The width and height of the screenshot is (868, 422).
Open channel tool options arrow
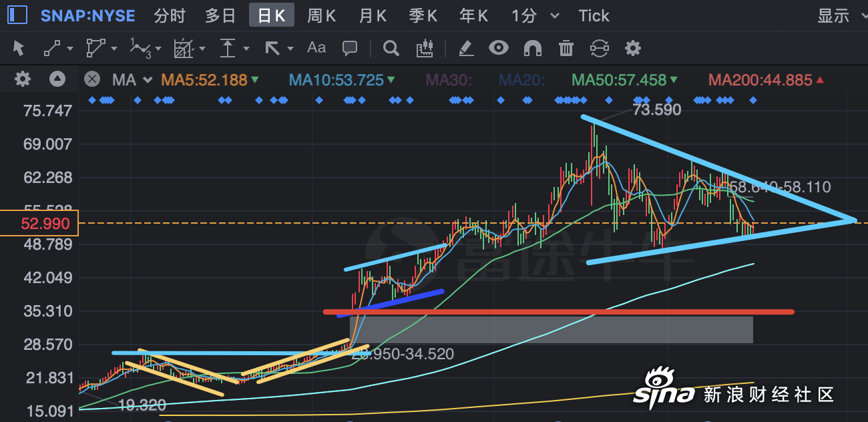[x=202, y=49]
